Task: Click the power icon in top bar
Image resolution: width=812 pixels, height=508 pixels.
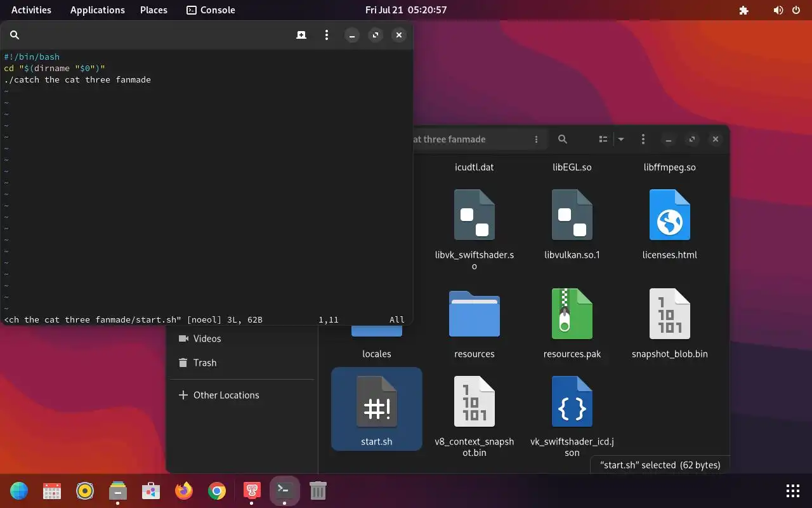Action: click(x=796, y=10)
